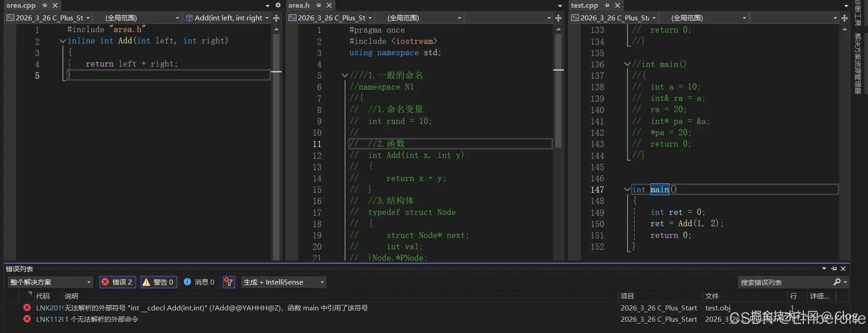The width and height of the screenshot is (868, 333).
Task: Toggle the Messages 0 filter
Action: 199,282
